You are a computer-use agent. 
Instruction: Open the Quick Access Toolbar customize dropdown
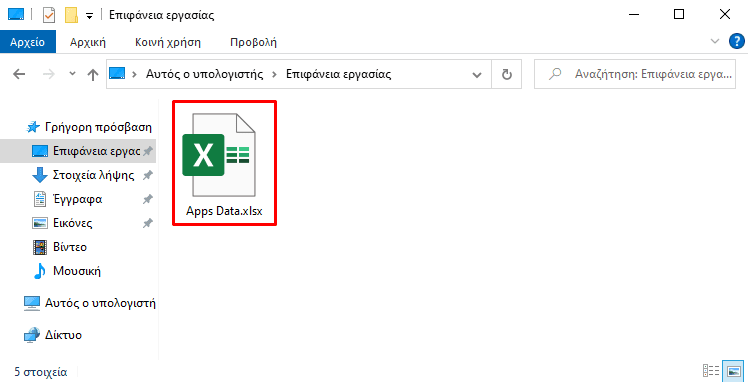pos(89,16)
